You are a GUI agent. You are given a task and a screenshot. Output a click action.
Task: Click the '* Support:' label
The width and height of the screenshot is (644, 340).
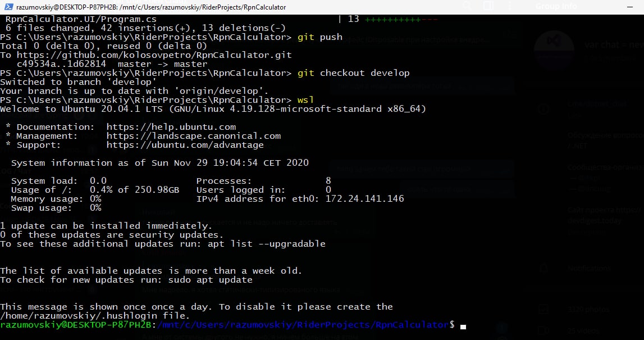coord(33,145)
